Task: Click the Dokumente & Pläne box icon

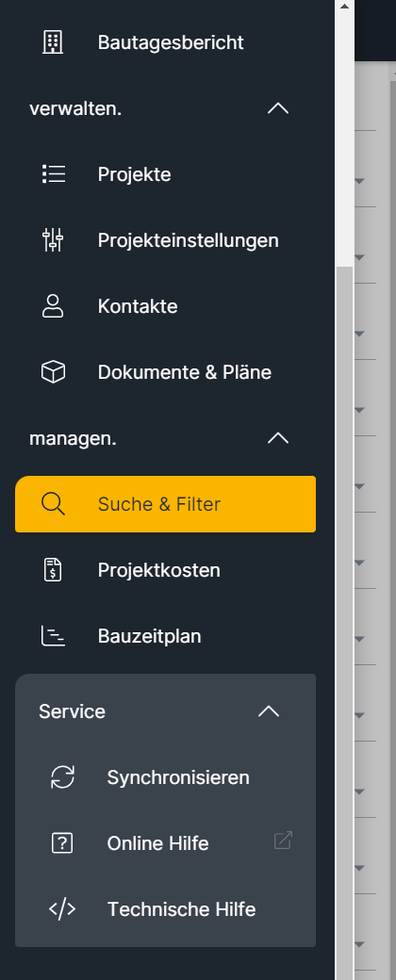Action: pos(53,372)
